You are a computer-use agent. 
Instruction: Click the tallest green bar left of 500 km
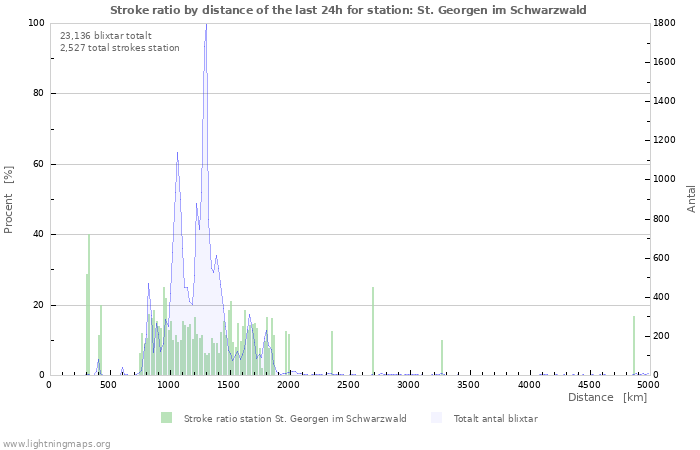(x=89, y=300)
